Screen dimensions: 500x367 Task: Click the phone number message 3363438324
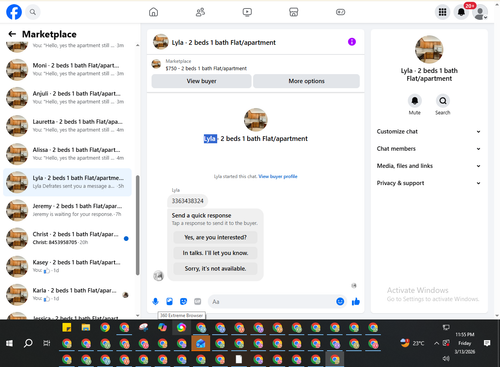(x=187, y=201)
